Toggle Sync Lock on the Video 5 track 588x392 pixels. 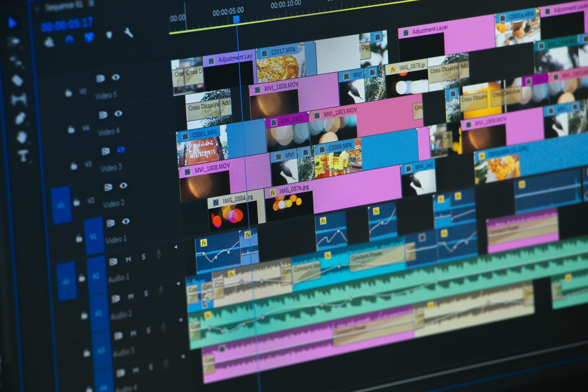(101, 78)
